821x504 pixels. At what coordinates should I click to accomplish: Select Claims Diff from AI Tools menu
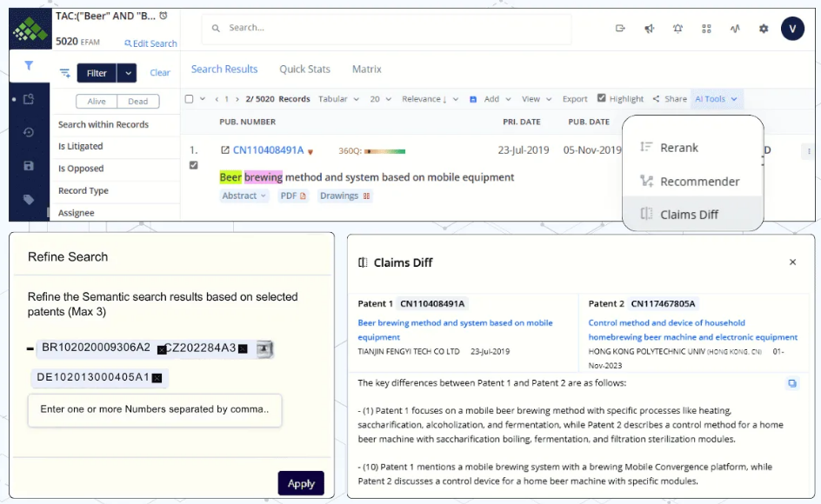click(689, 214)
